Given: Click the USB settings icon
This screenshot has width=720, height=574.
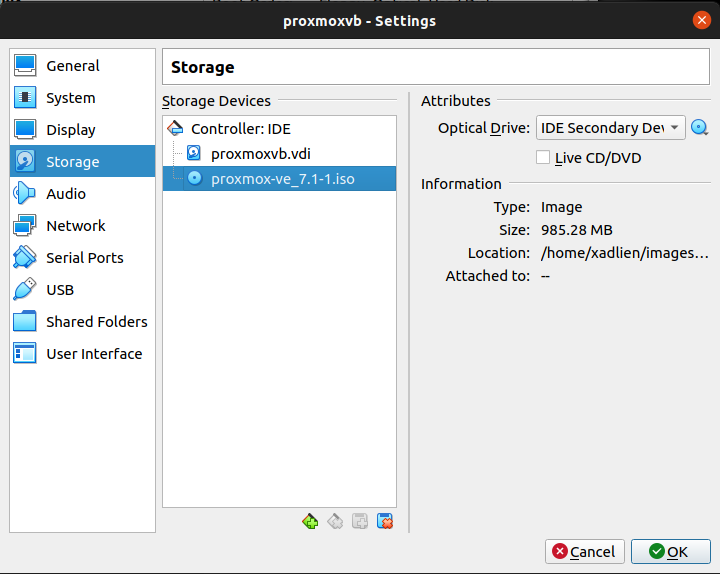Looking at the screenshot, I should click(26, 290).
